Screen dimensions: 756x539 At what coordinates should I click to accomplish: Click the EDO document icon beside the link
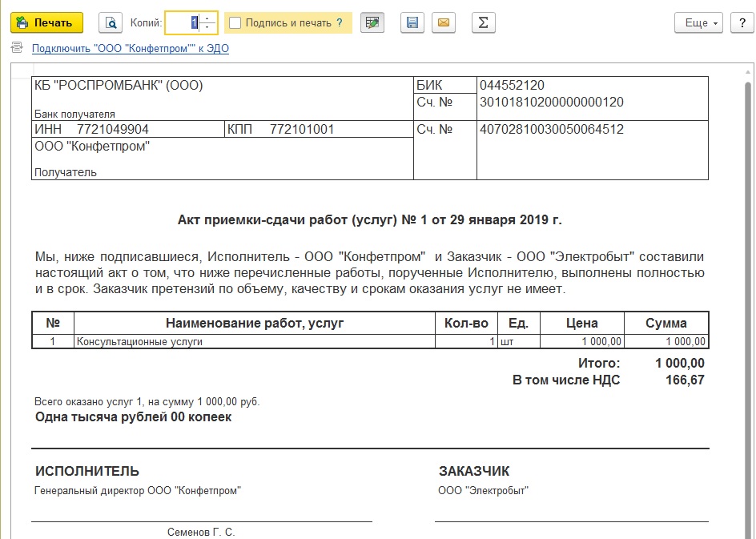[x=17, y=47]
